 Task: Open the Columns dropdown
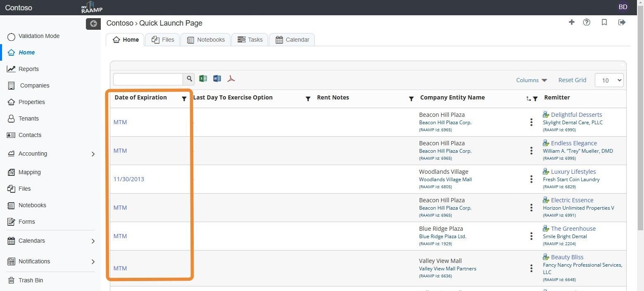pyautogui.click(x=532, y=80)
